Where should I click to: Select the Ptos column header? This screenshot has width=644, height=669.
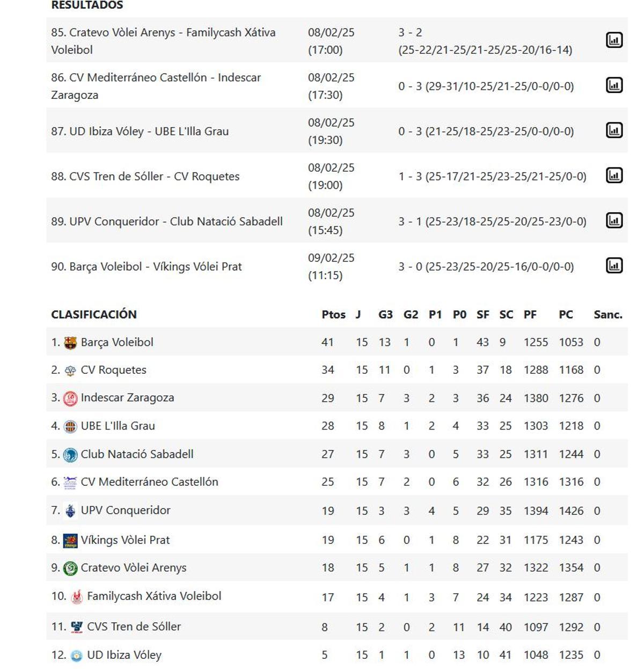pos(332,315)
